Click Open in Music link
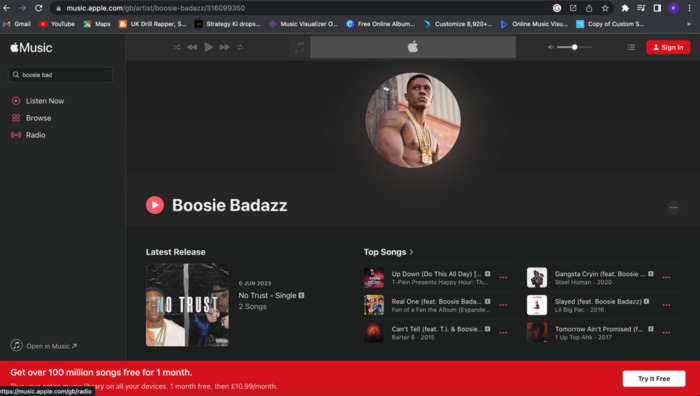The height and width of the screenshot is (396, 700). [x=44, y=346]
